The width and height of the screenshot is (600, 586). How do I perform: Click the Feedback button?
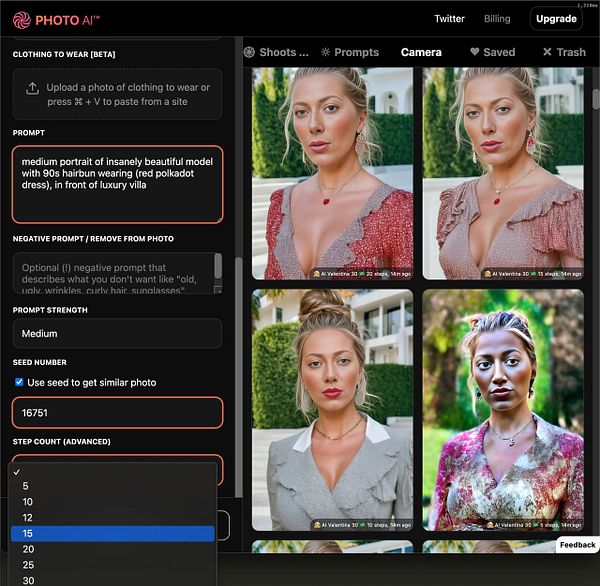pos(577,545)
